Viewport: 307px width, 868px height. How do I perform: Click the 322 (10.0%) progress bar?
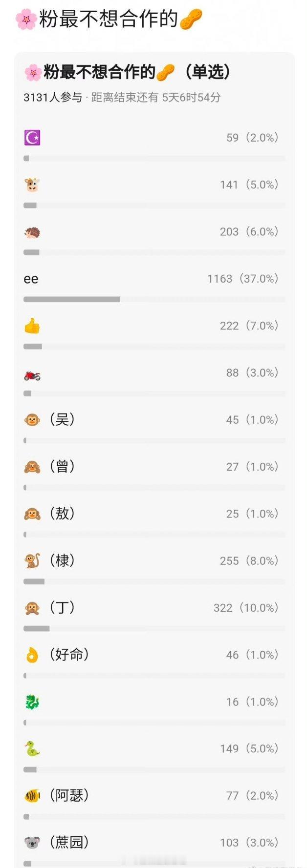(x=154, y=628)
